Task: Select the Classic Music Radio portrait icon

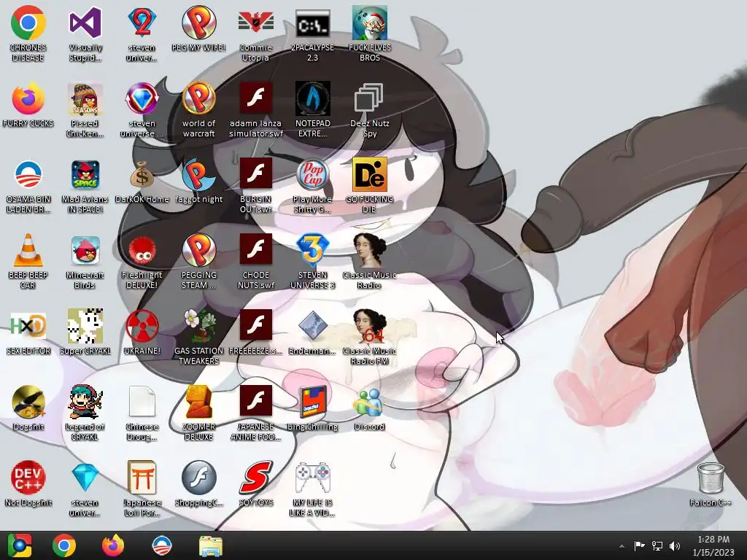Action: [x=369, y=250]
